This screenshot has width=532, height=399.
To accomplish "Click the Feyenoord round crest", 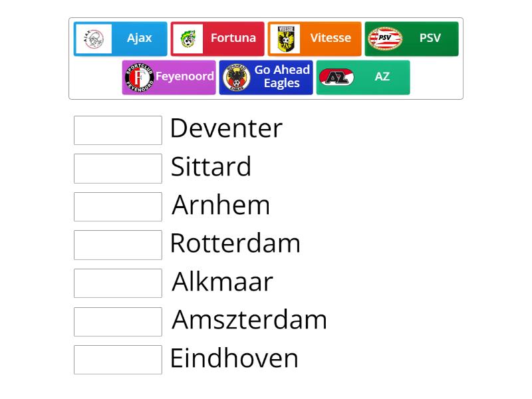I will pos(139,77).
